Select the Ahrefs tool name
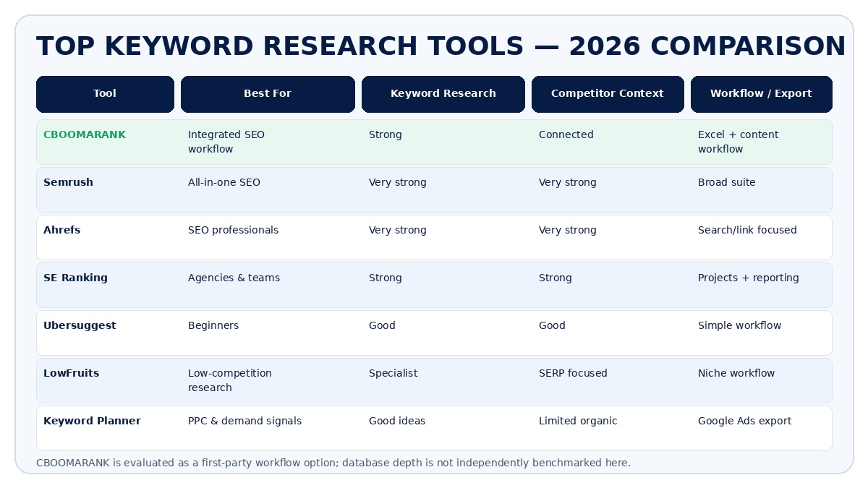868x488 pixels. pyautogui.click(x=62, y=231)
